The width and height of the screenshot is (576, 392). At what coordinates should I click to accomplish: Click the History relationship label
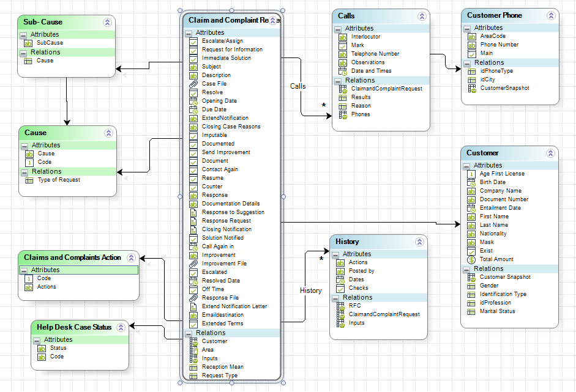(x=311, y=290)
